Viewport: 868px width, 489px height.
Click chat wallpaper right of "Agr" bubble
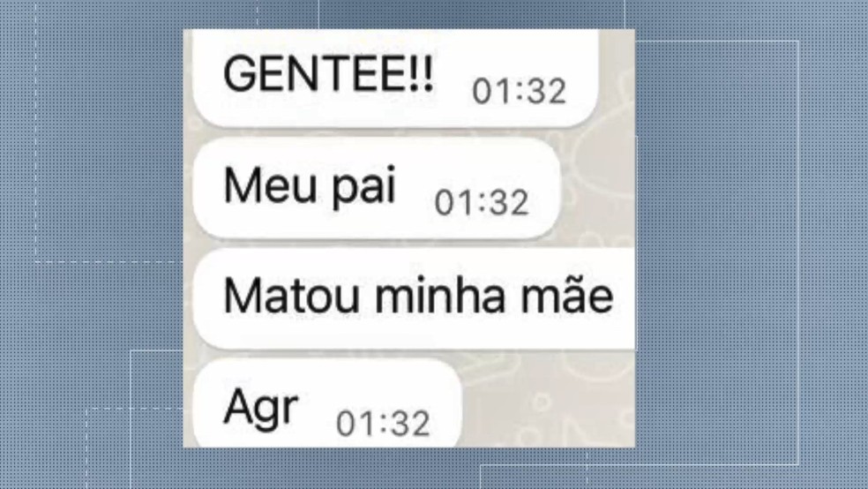pos(548,402)
